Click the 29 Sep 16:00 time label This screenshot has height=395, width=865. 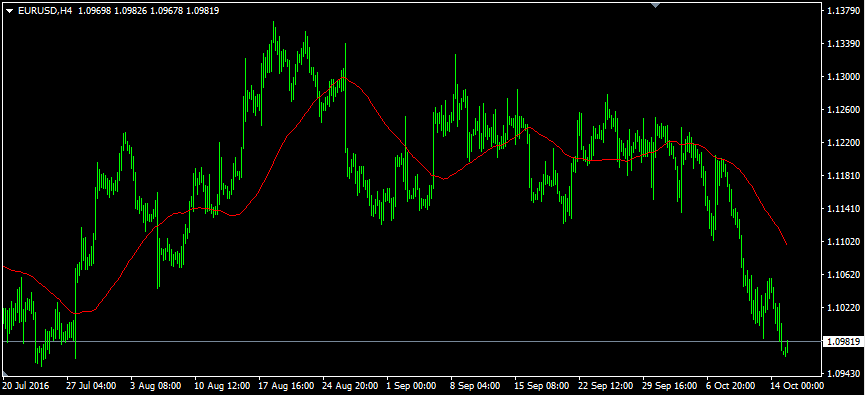(670, 386)
